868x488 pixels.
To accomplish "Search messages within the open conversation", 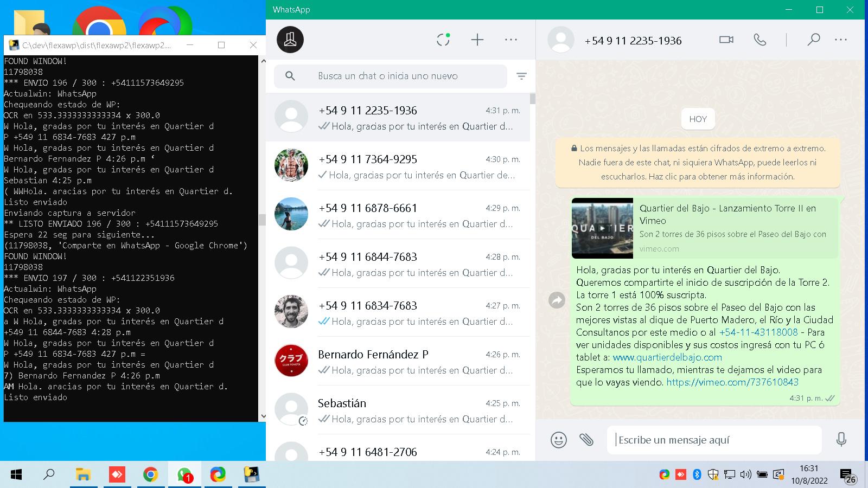I will click(x=813, y=40).
